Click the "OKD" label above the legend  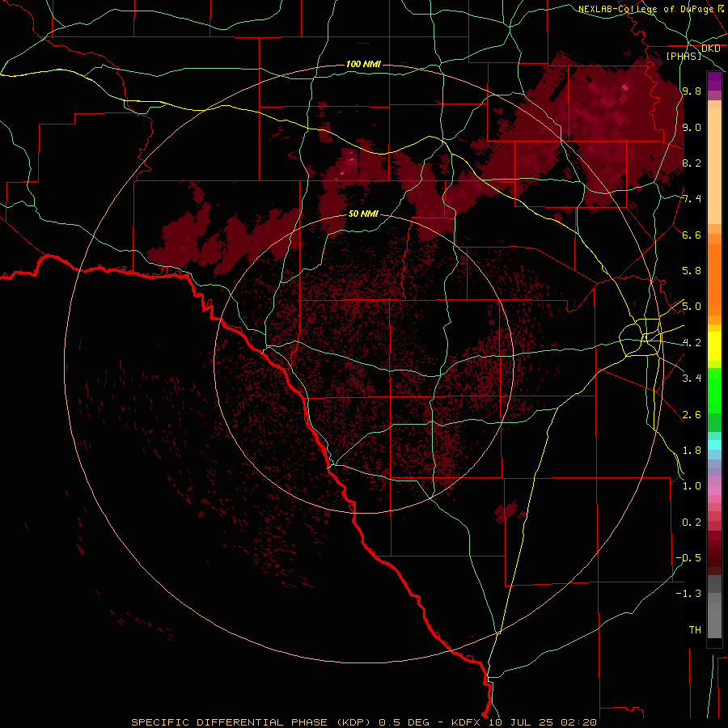click(x=710, y=49)
